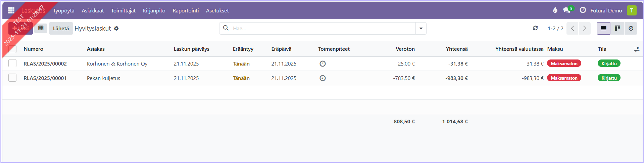
Task: Open activities clock icon in navbar
Action: [583, 10]
